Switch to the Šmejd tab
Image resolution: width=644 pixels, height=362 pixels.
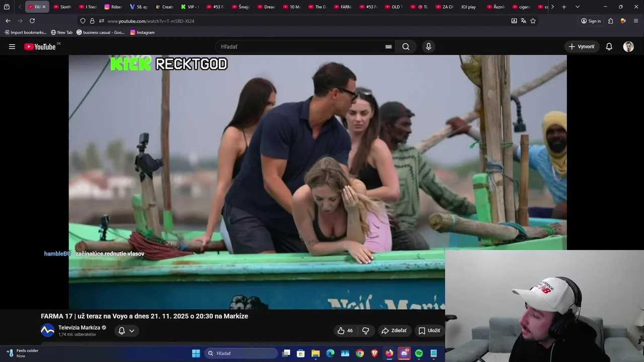pyautogui.click(x=241, y=7)
